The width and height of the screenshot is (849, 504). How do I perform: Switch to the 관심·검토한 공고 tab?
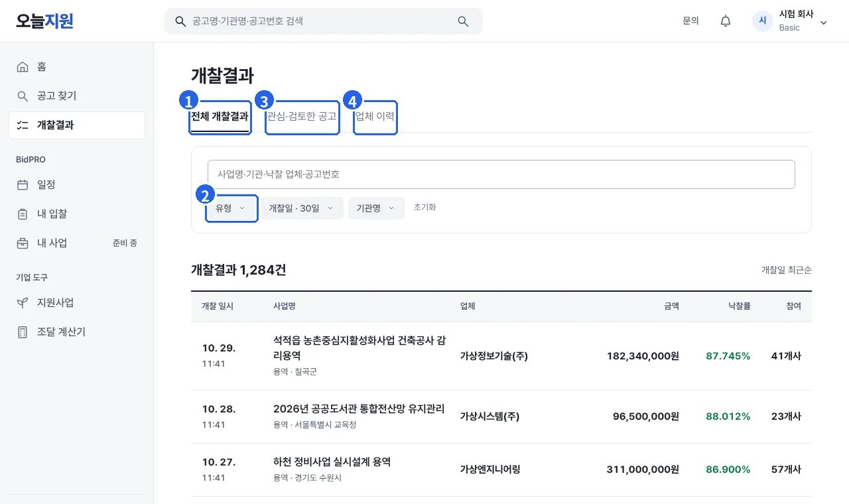click(x=302, y=117)
